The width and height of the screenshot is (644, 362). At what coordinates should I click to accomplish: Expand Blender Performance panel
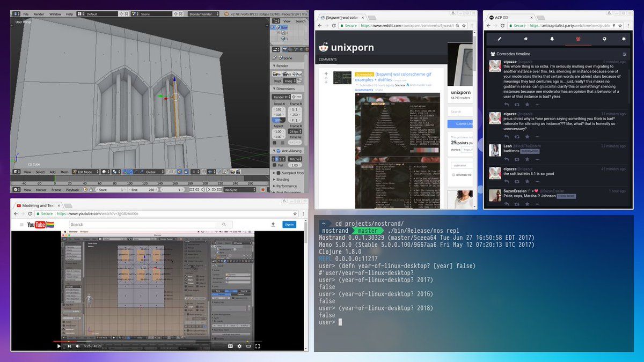tap(286, 186)
